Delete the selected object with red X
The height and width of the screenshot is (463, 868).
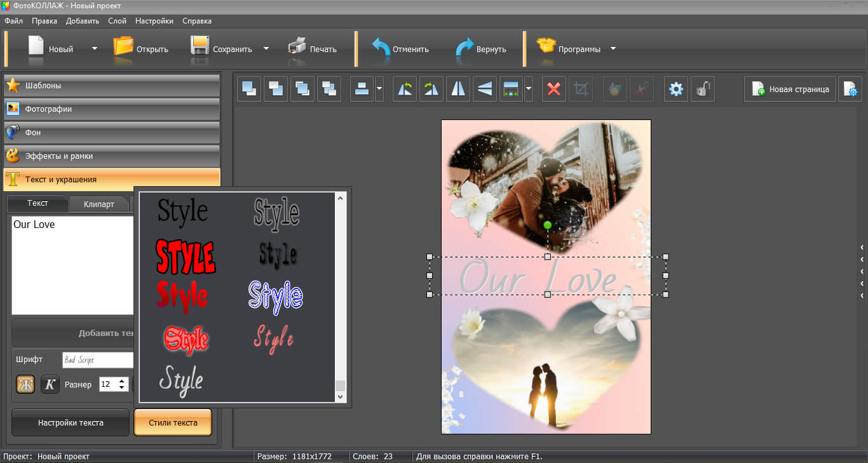pos(554,89)
